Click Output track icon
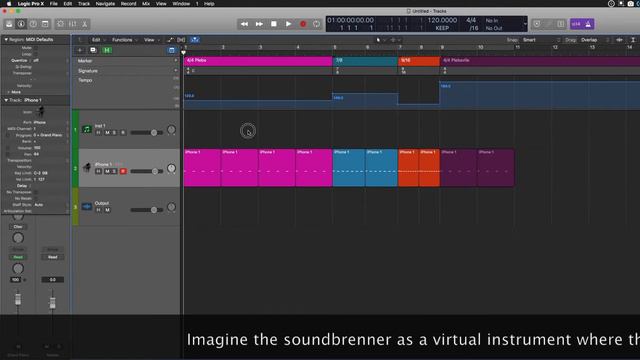 pos(87,207)
